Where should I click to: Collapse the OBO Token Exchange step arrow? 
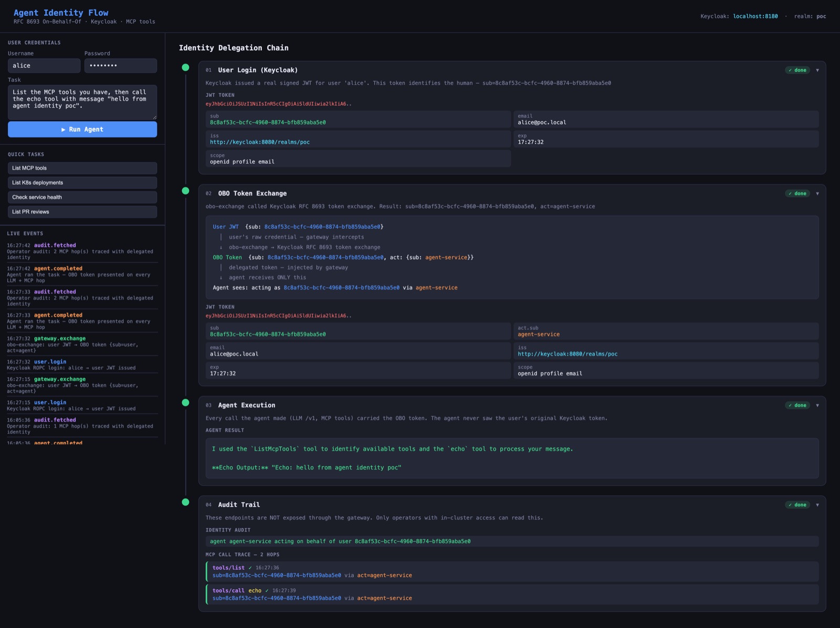[817, 194]
